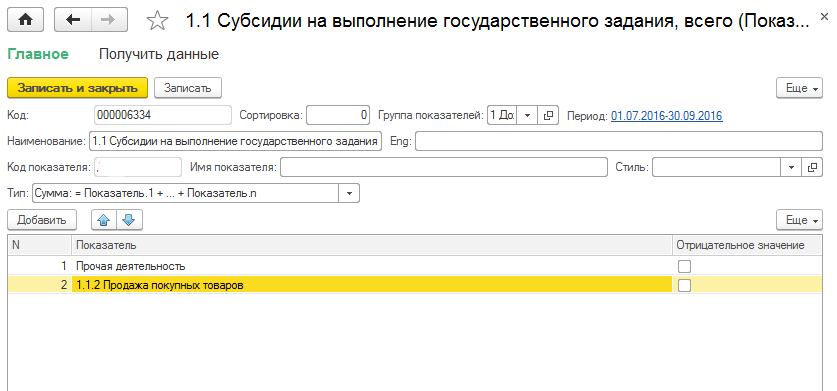This screenshot has width=837, height=391.
Task: Click the Добавить button
Action: pos(42,220)
